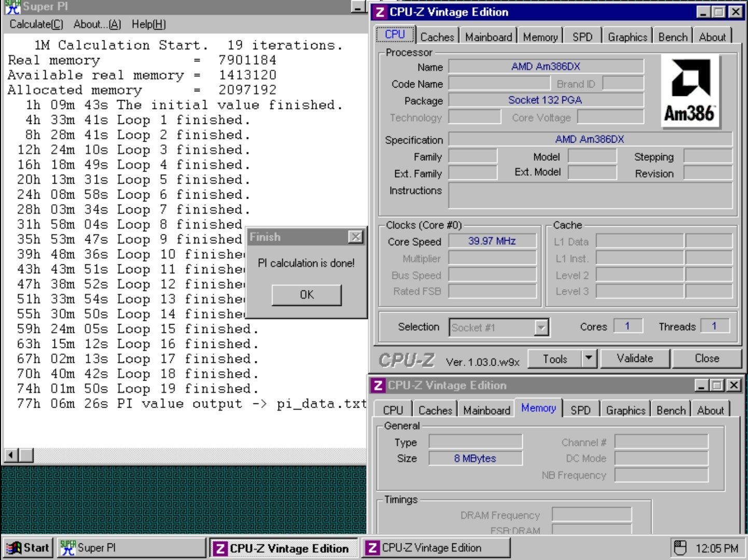
Task: Click the "PI calculation is done!" message
Action: pos(306,263)
